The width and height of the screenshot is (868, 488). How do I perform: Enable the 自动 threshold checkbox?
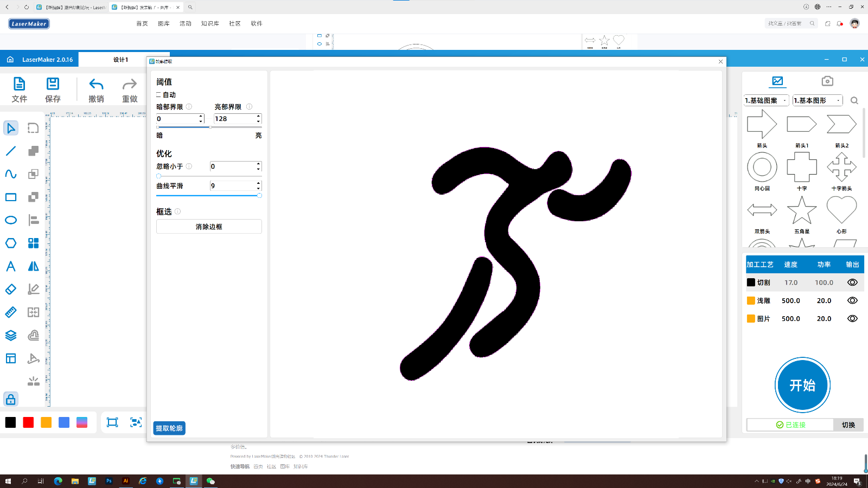[x=158, y=94]
